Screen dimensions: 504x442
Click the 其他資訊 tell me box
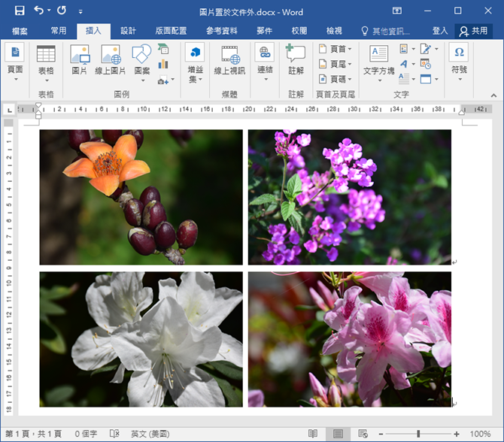click(385, 31)
